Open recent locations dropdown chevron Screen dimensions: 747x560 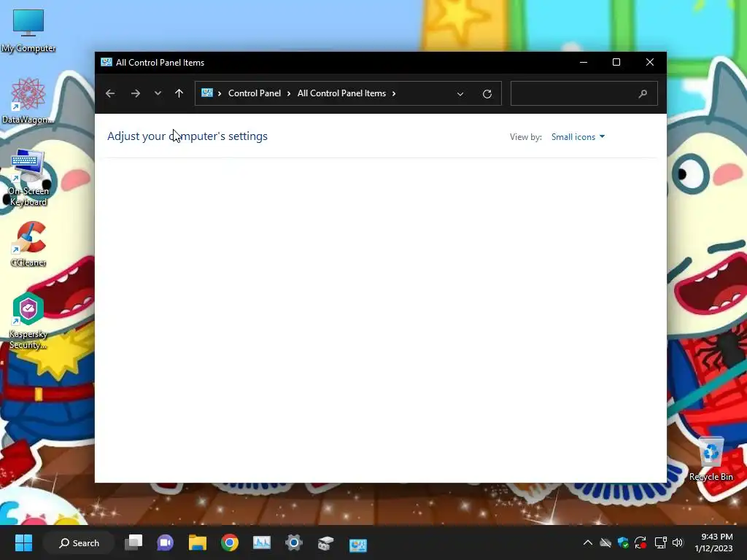pyautogui.click(x=158, y=93)
